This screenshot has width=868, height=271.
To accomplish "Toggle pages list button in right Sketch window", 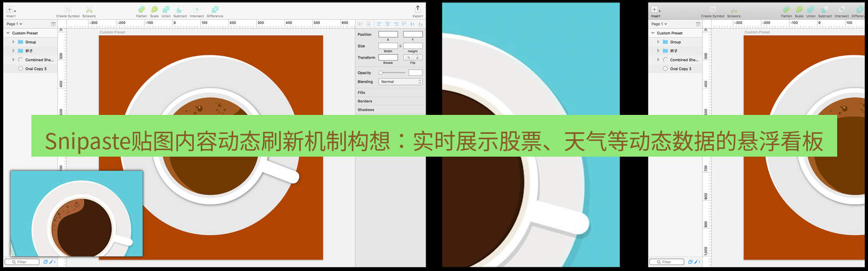I will pos(698,24).
